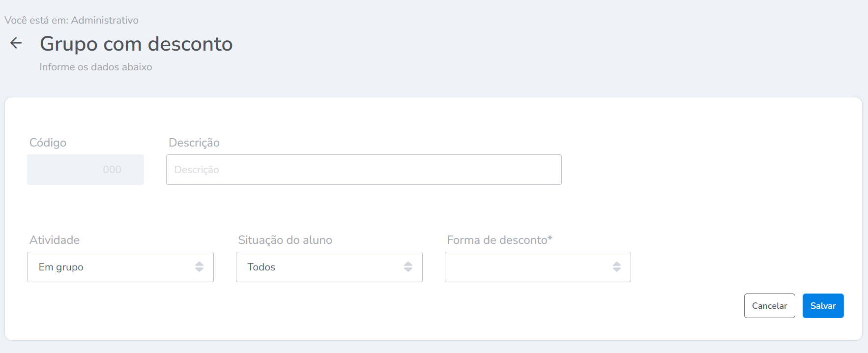Click the Você está em breadcrumb prefix
Viewport: 868px width, 353px height.
(36, 20)
